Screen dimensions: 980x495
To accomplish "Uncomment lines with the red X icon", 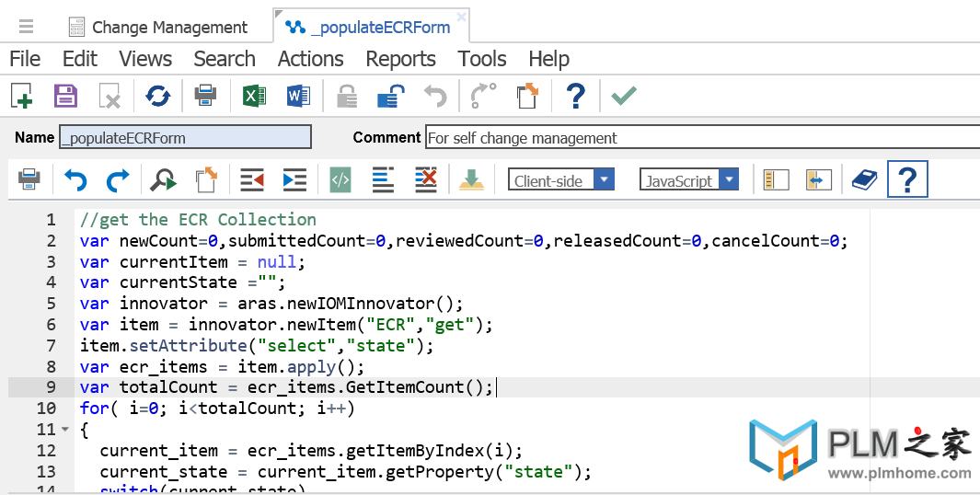I will click(x=426, y=180).
